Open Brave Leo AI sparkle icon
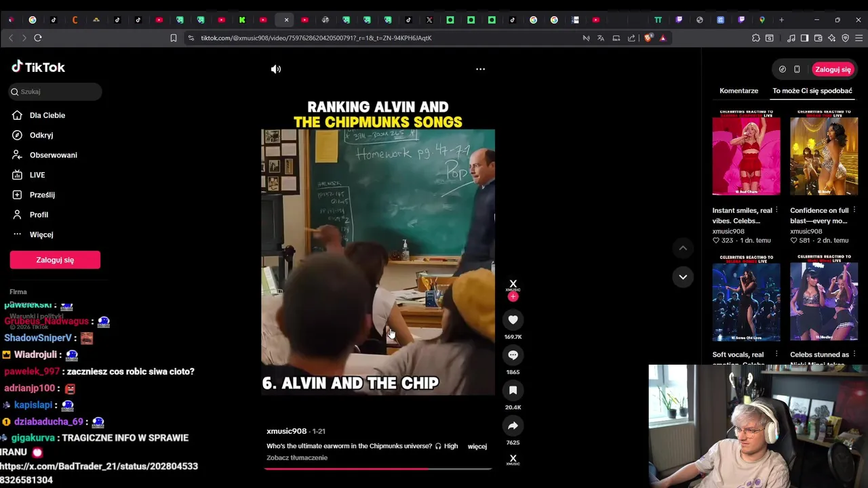 pyautogui.click(x=832, y=38)
